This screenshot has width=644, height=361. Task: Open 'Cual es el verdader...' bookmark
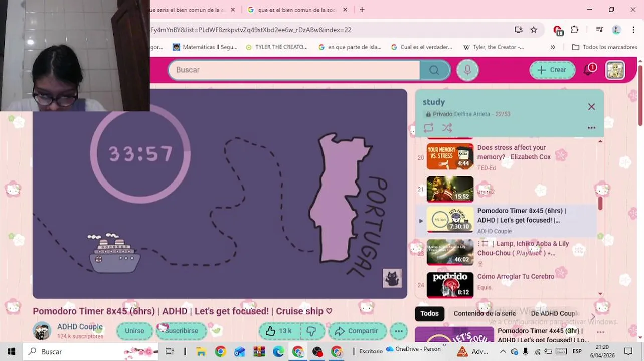pos(421,47)
